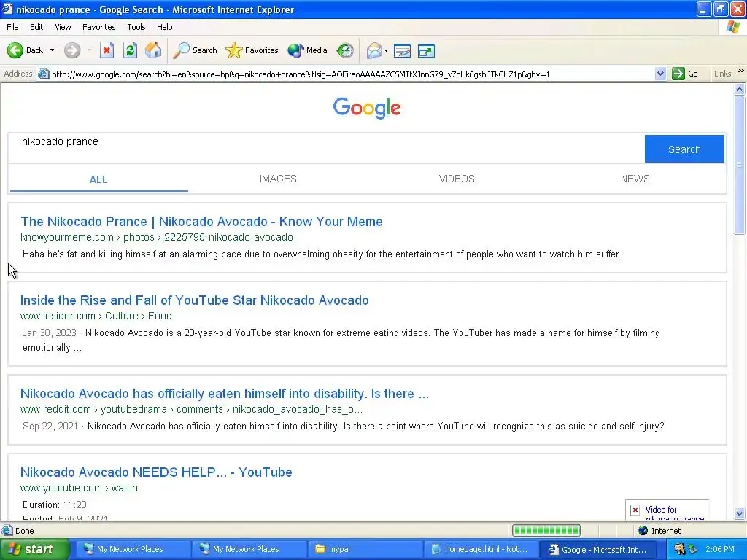747x560 pixels.
Task: Click the Internet Explorer title bar icon
Action: [7, 9]
